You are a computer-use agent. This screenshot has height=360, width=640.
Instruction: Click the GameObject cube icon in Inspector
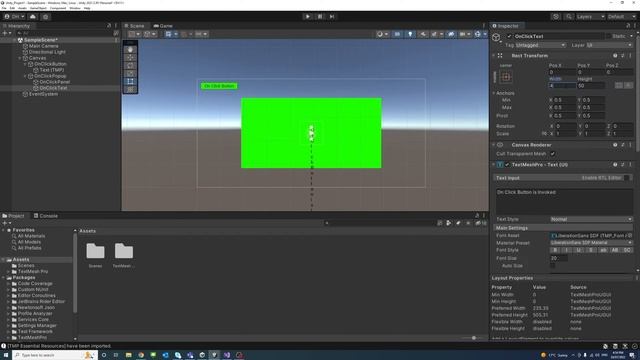(496, 38)
